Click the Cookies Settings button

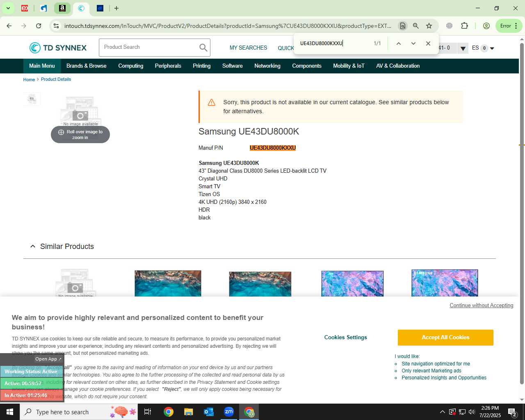pos(346,338)
